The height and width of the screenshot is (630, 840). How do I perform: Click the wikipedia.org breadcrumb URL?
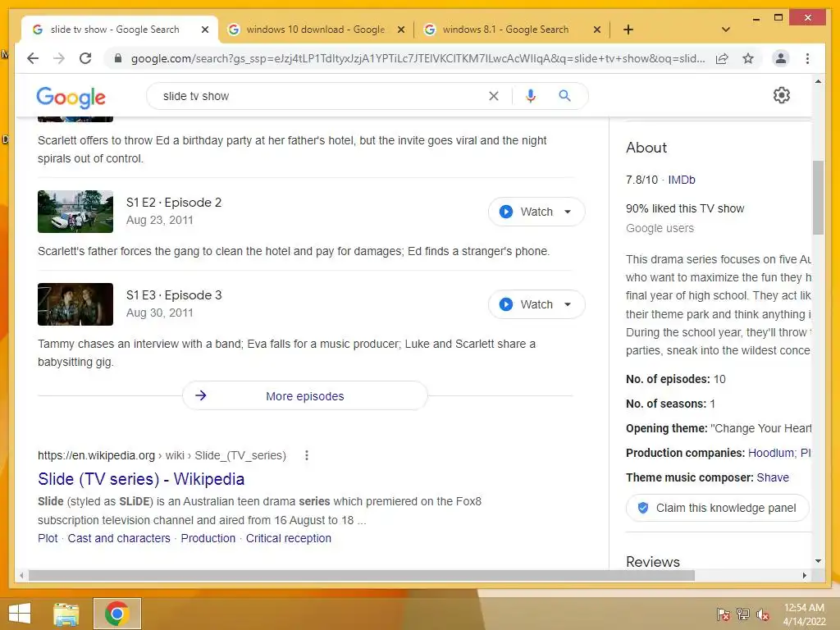(x=162, y=455)
